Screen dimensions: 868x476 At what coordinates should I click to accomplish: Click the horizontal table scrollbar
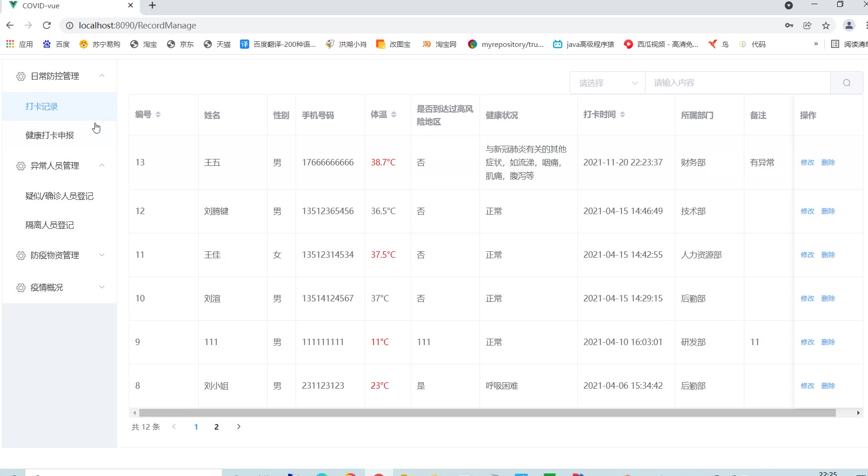point(487,413)
